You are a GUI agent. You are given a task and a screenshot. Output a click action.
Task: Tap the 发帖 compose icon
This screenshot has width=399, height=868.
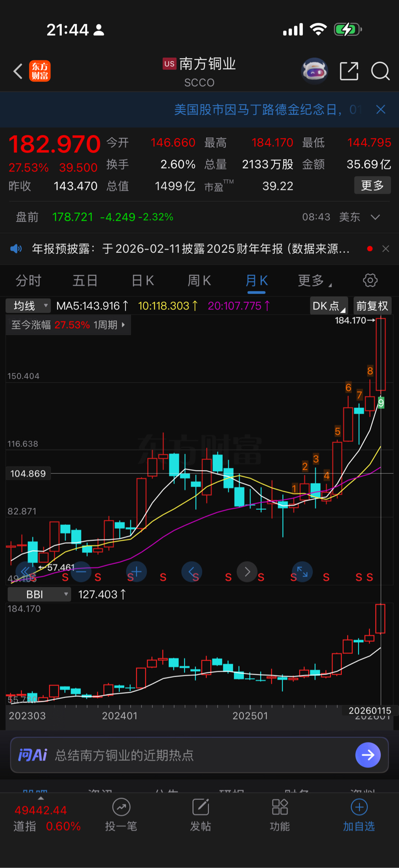201,807
